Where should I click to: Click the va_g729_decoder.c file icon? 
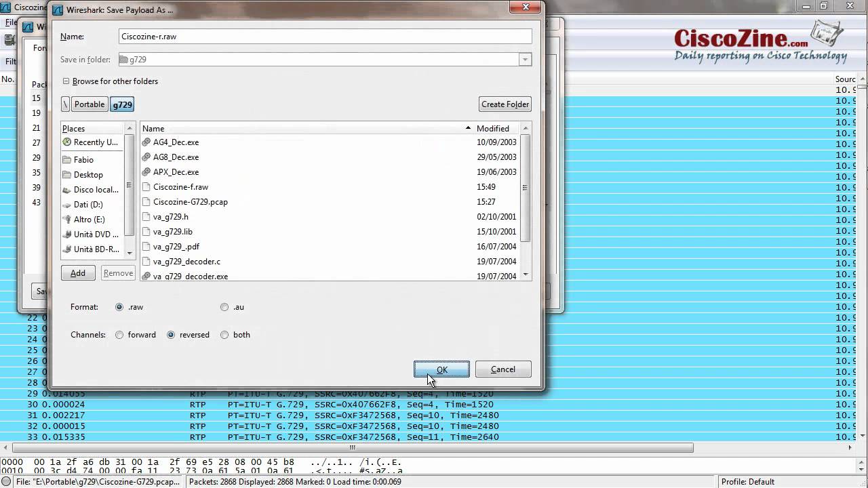click(146, 262)
